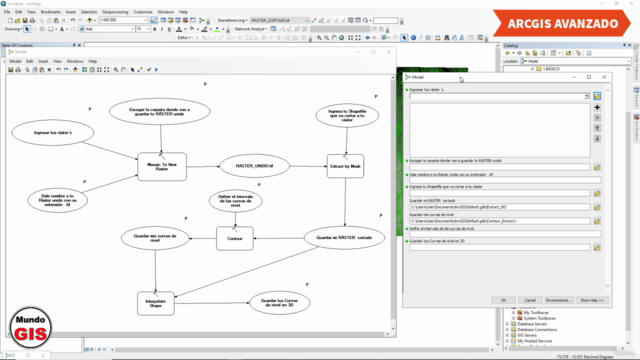640x360 pixels.
Task: Browse output for Guardar mi RÁSTER cortado
Action: 597,207
